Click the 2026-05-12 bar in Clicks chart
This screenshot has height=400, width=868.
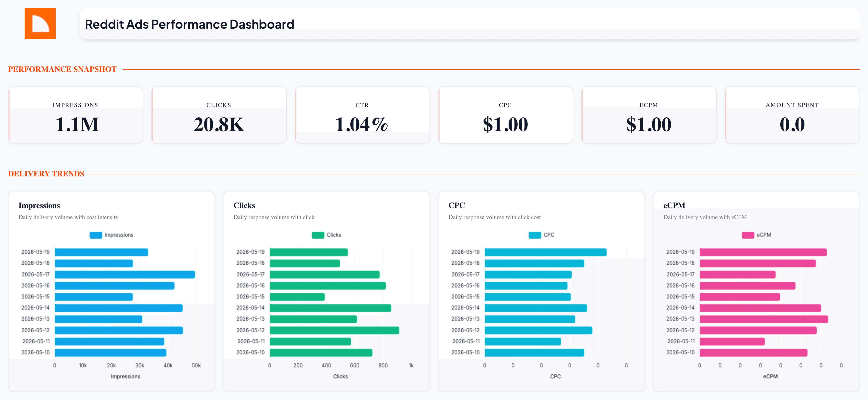coord(335,330)
